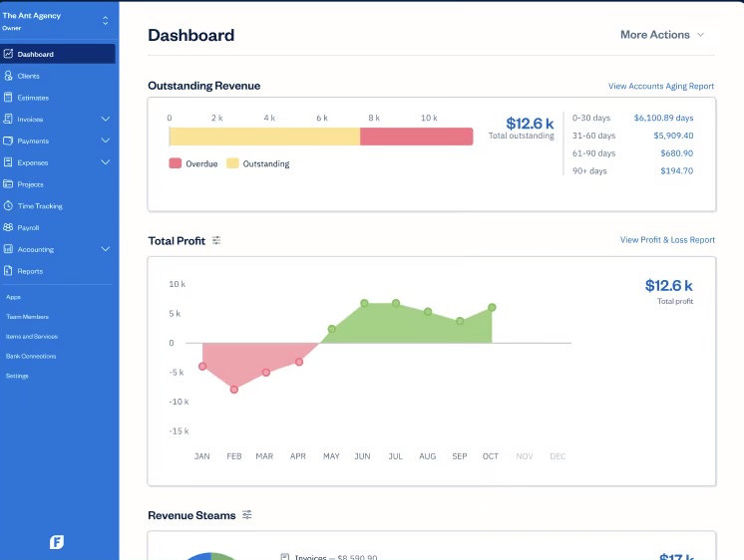744x560 pixels.
Task: Open Team Members from sidebar
Action: pyautogui.click(x=27, y=317)
